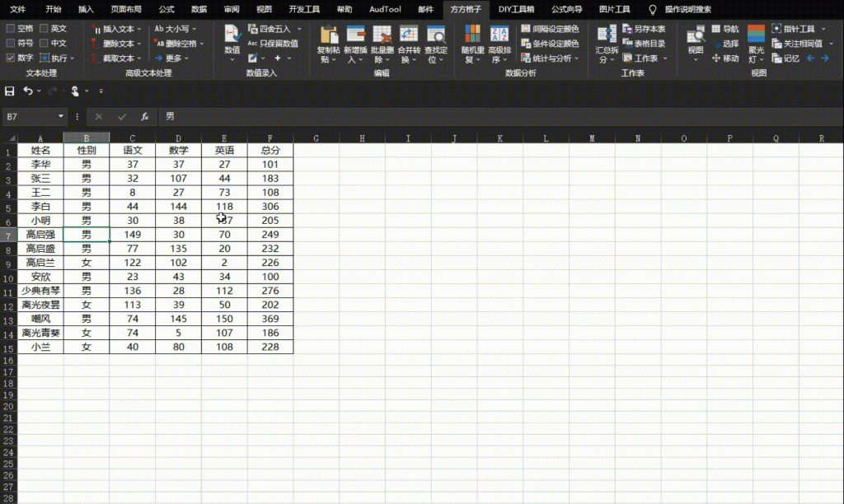Image resolution: width=844 pixels, height=504 pixels.
Task: Click the 随机重复 colored grid icon
Action: (472, 35)
